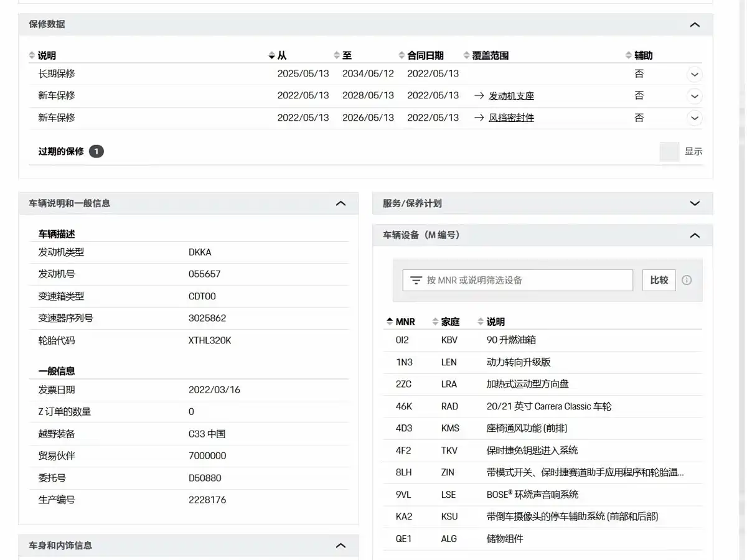Sort by 覆盖范围 column icon

[467, 55]
